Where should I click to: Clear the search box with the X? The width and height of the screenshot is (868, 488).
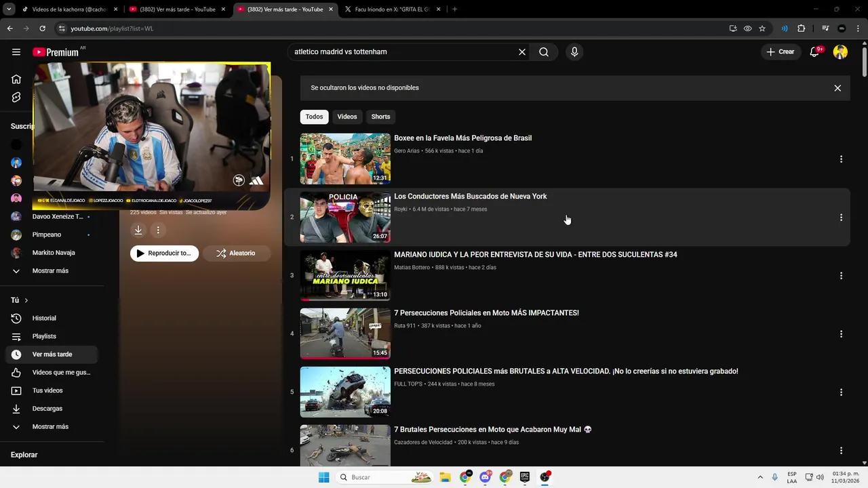pos(522,52)
